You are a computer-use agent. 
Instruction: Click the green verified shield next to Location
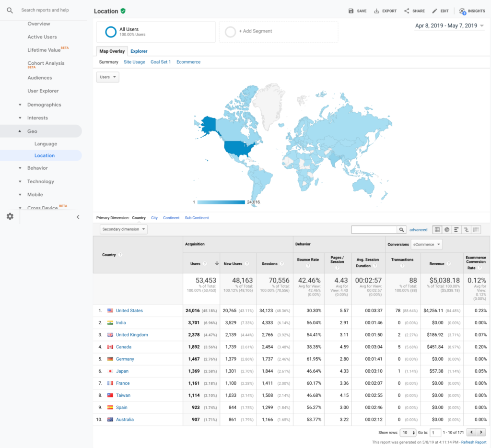(123, 11)
